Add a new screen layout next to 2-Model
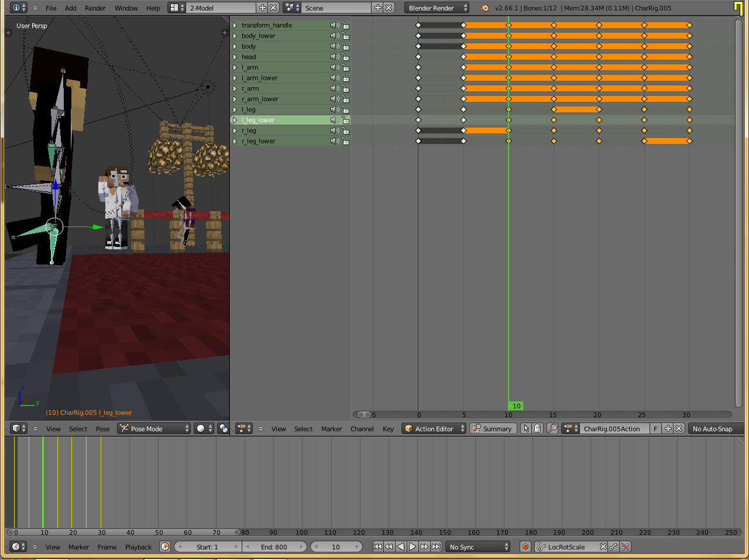 pyautogui.click(x=263, y=8)
